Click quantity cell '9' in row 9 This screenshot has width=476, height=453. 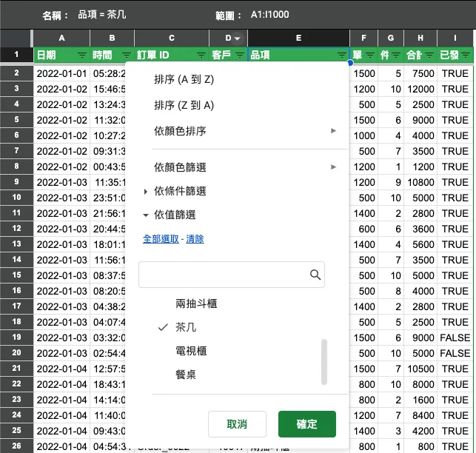point(391,182)
